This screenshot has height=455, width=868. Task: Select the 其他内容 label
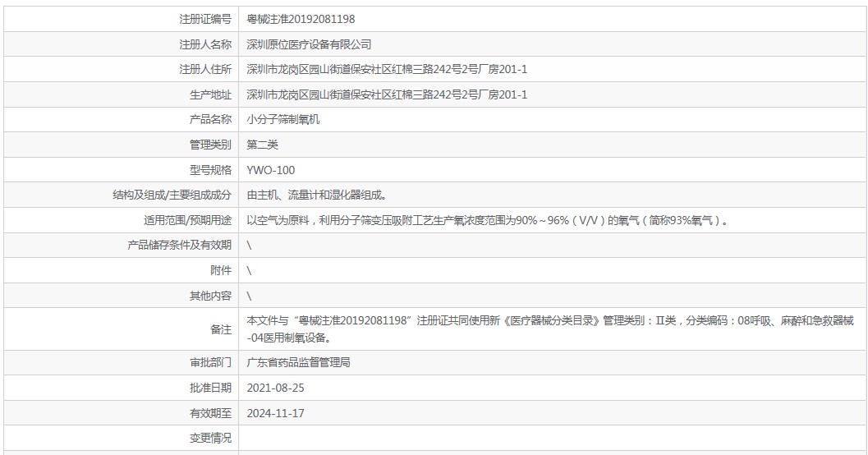pyautogui.click(x=210, y=296)
